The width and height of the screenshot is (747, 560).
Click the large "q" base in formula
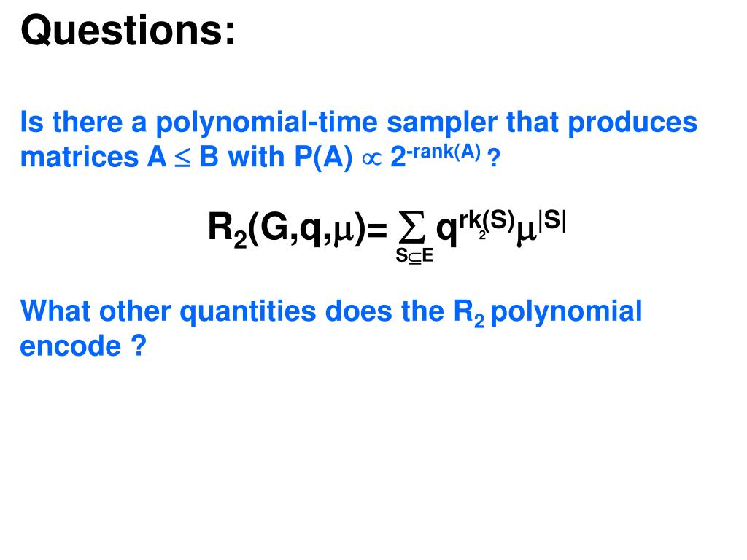[x=447, y=230]
